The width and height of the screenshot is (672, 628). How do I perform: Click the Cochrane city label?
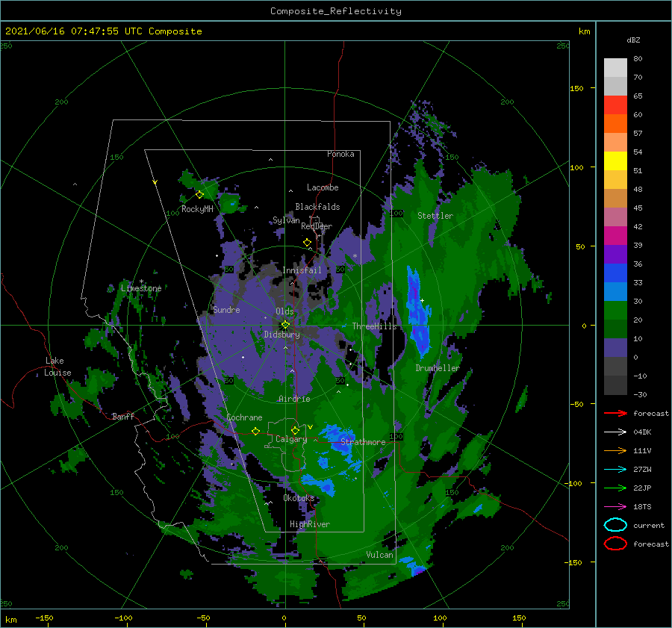[244, 417]
